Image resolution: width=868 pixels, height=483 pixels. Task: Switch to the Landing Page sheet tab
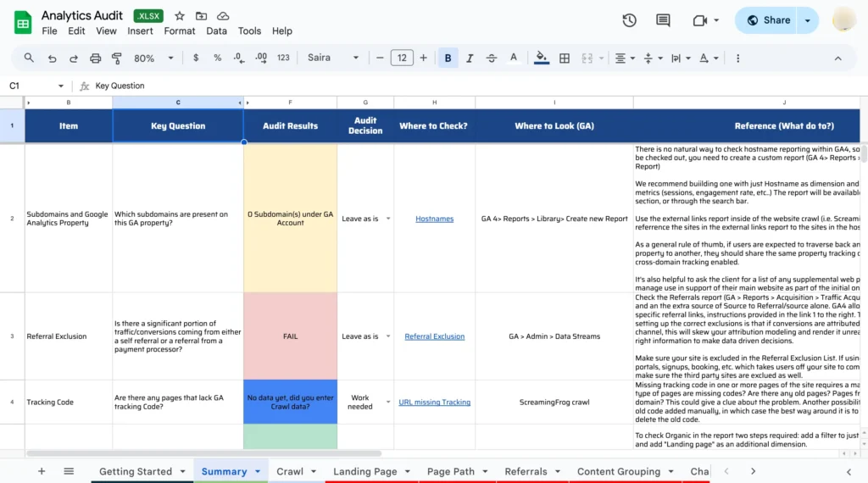(x=364, y=471)
